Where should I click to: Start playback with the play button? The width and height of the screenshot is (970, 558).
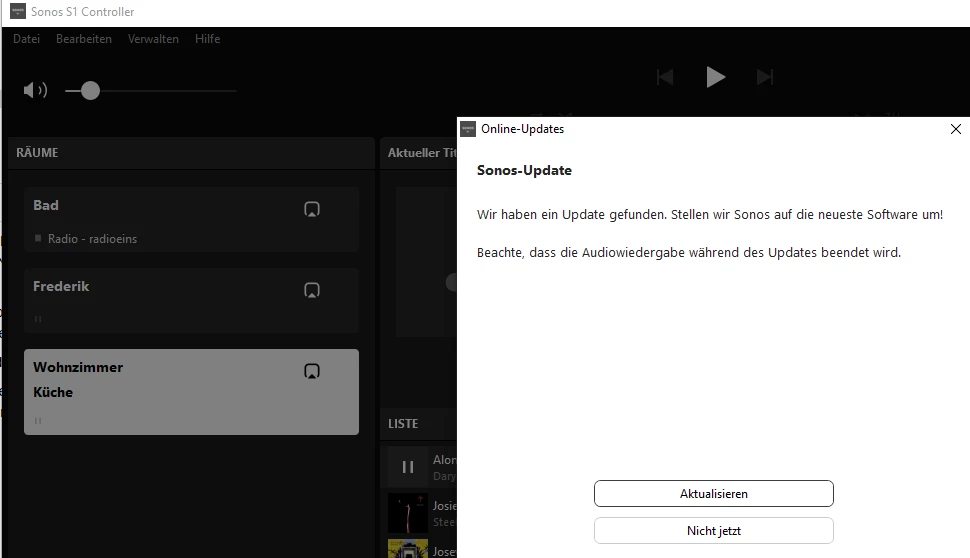[715, 77]
